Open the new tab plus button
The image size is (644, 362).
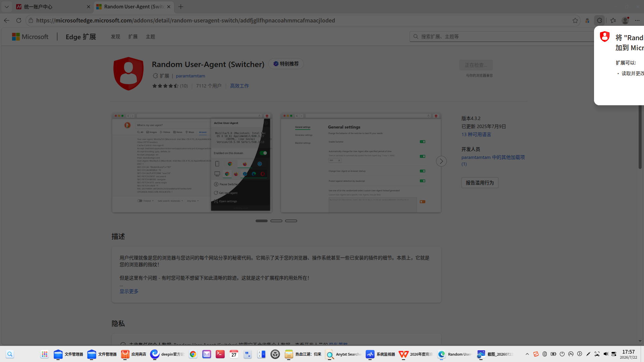(x=181, y=7)
